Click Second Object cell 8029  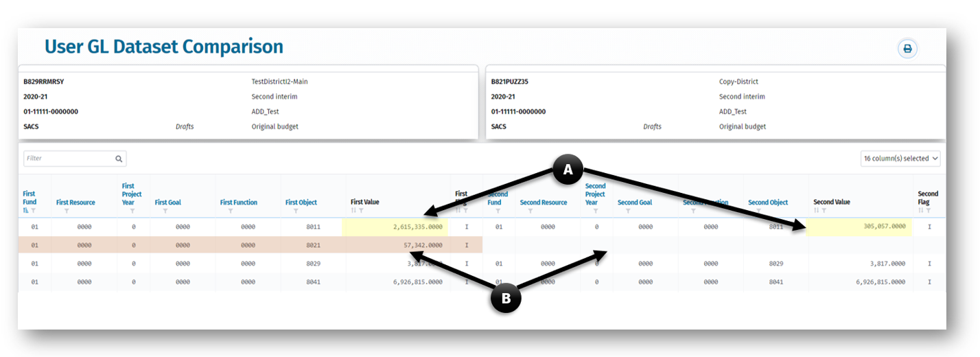(x=776, y=264)
